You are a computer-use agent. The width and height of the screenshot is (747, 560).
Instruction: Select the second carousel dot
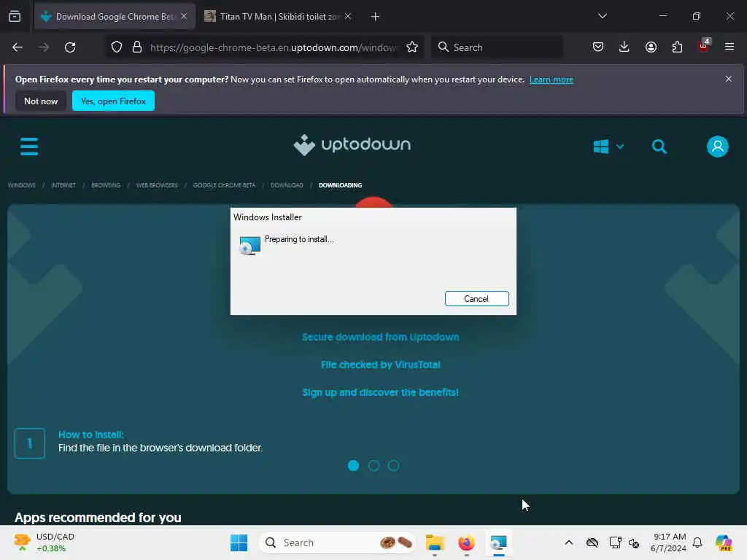373,465
